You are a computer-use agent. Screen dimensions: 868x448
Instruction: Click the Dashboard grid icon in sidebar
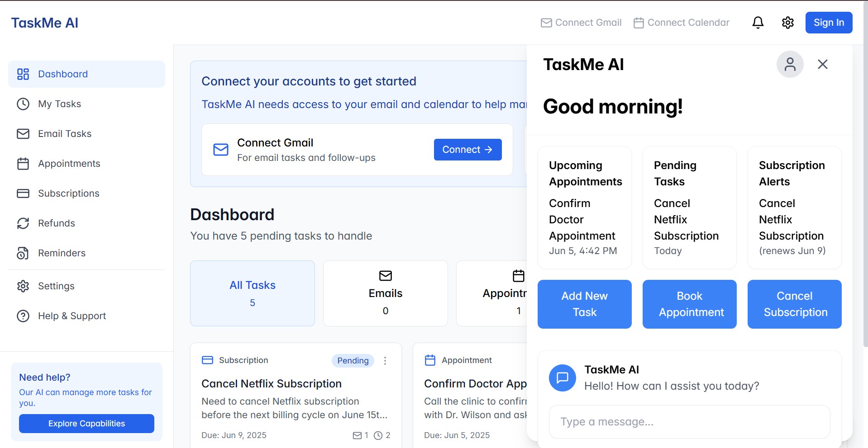pos(23,74)
